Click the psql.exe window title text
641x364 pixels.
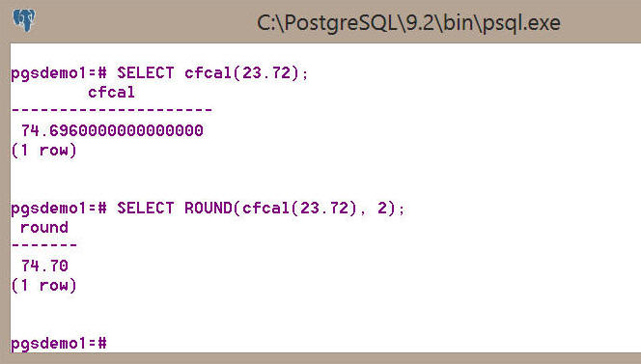tap(408, 23)
